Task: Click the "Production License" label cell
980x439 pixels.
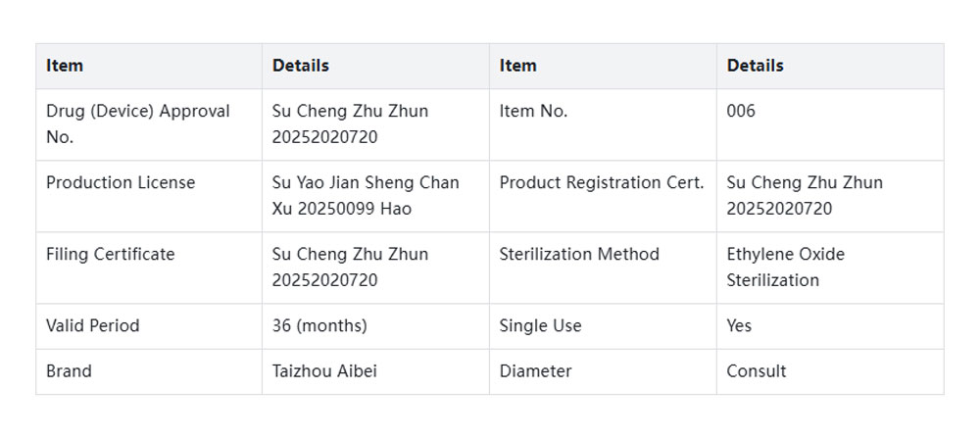Action: coord(121,182)
